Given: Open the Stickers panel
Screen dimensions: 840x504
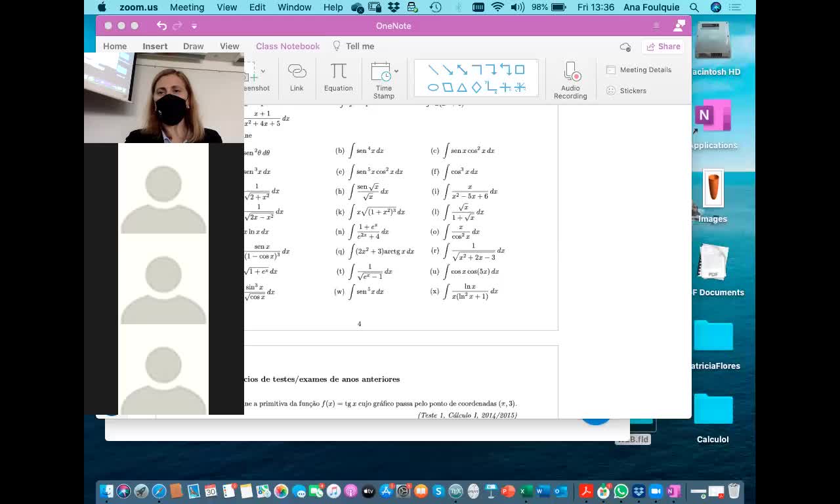Looking at the screenshot, I should point(626,91).
